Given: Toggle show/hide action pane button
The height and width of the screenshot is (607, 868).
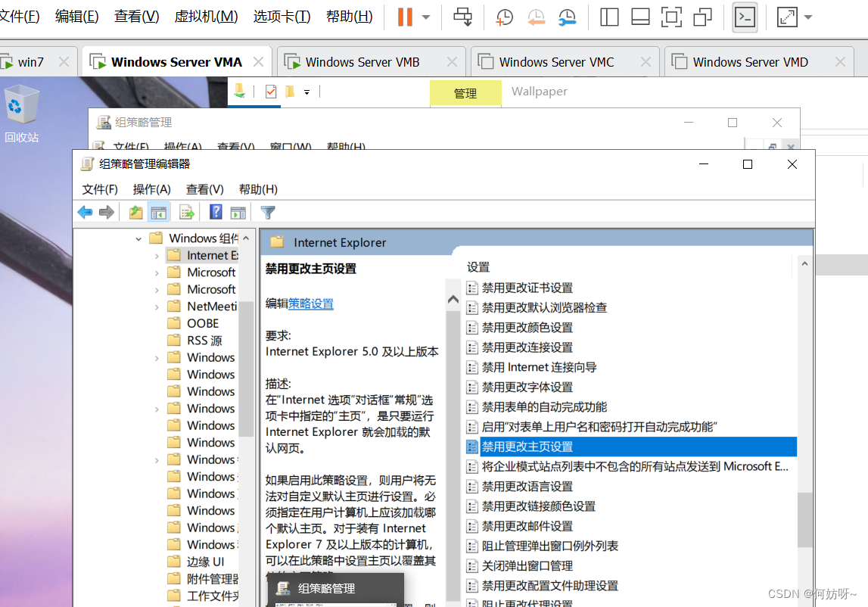Looking at the screenshot, I should (238, 213).
